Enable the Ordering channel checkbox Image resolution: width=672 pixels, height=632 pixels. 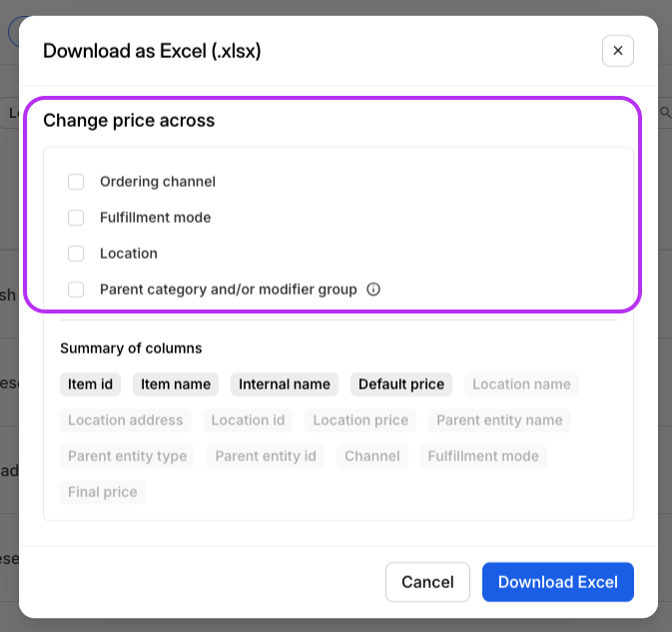click(76, 182)
